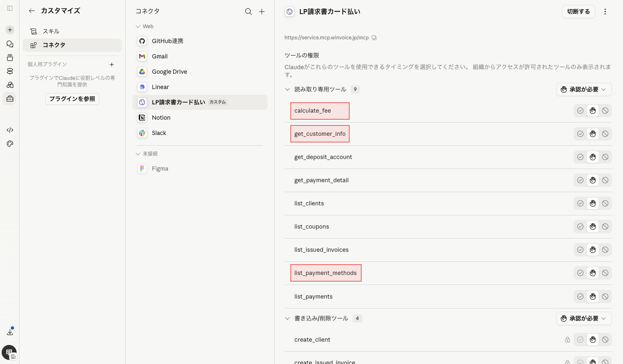623x364 pixels.
Task: Collapse the Web connectors group
Action: coord(145,27)
